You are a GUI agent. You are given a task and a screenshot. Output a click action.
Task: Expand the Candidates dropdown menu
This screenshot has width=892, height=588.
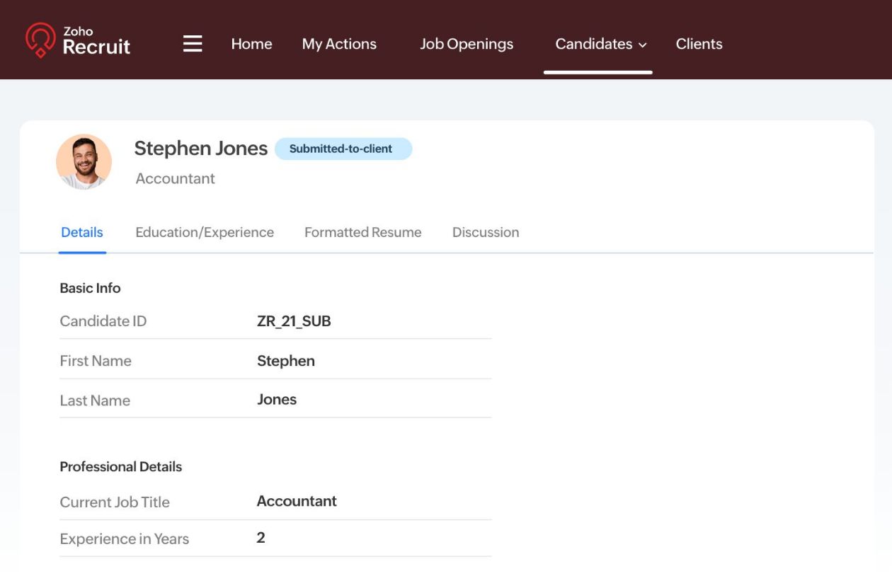(x=600, y=44)
